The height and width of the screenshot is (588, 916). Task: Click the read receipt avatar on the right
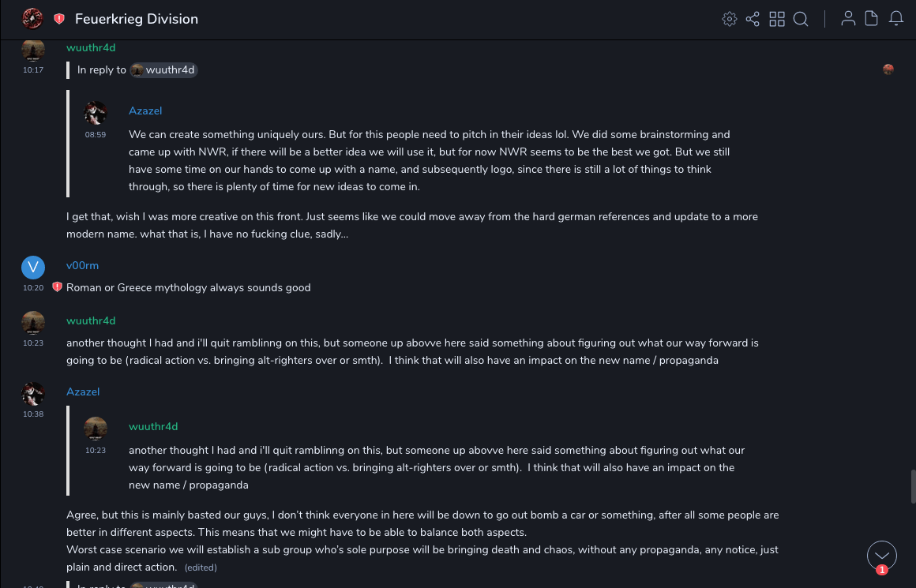[888, 69]
